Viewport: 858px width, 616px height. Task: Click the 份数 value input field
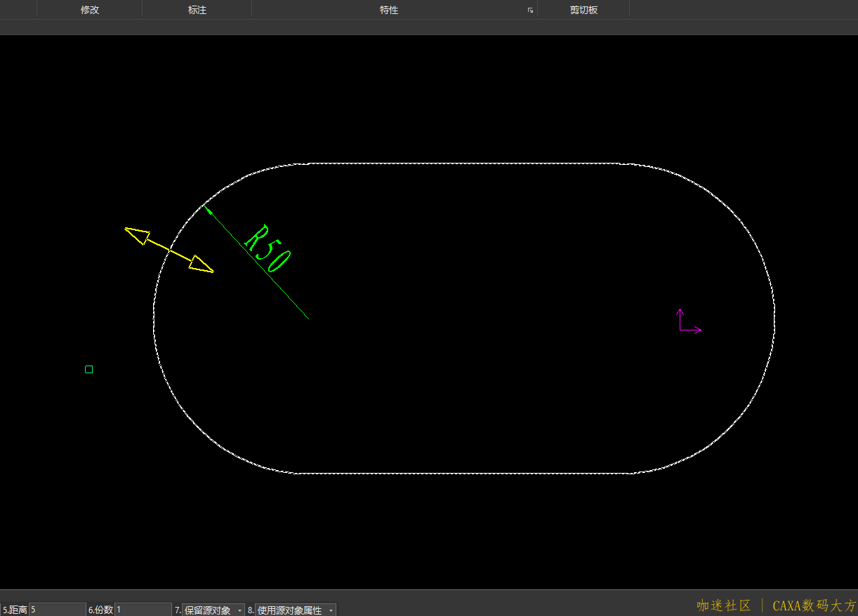[143, 610]
